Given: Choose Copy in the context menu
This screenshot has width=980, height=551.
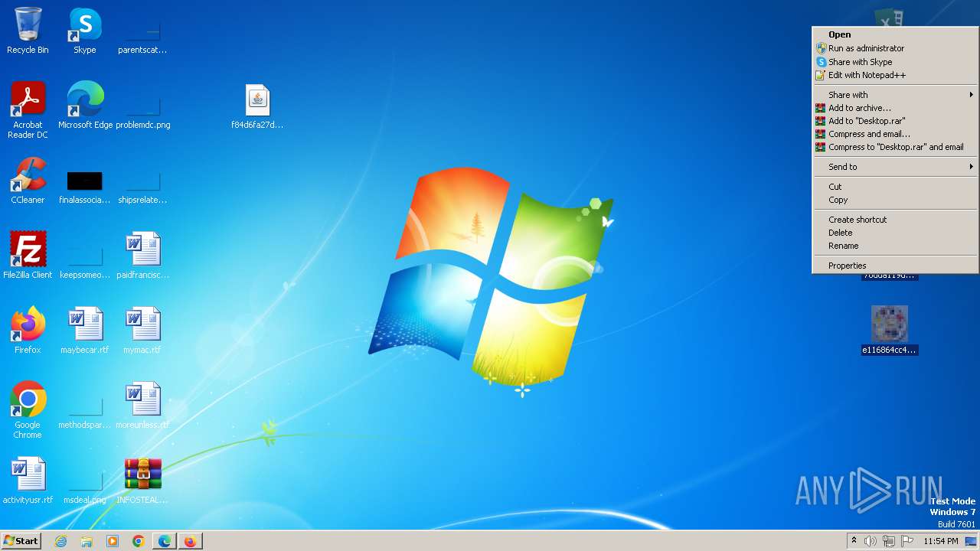Looking at the screenshot, I should [x=895, y=200].
